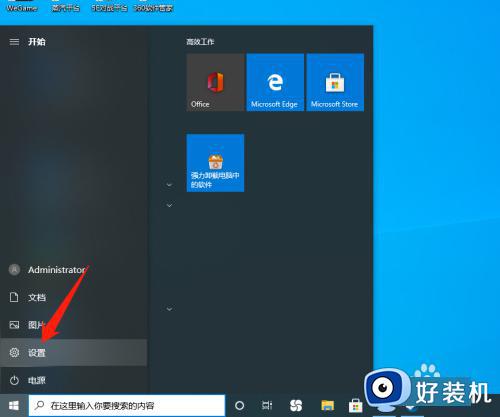Open 图片 (Pictures) in Start menu
This screenshot has width=500, height=417.
point(73,325)
